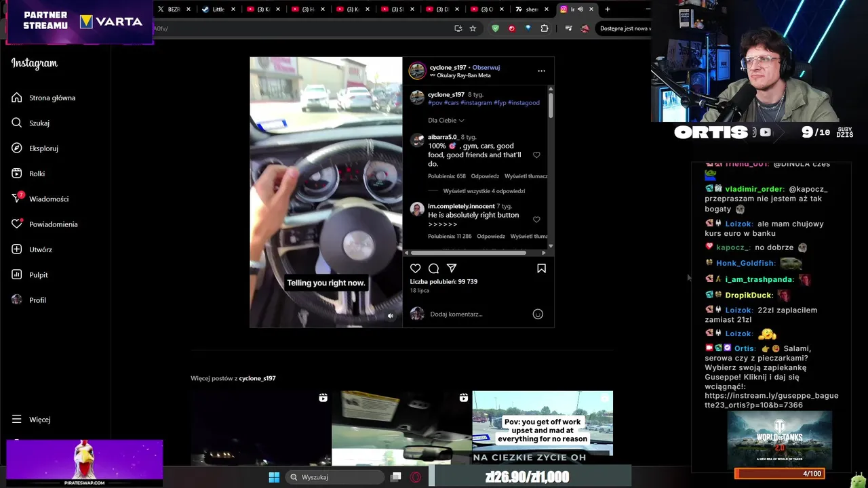Open the emoji picker in comment box
868x488 pixels.
538,314
